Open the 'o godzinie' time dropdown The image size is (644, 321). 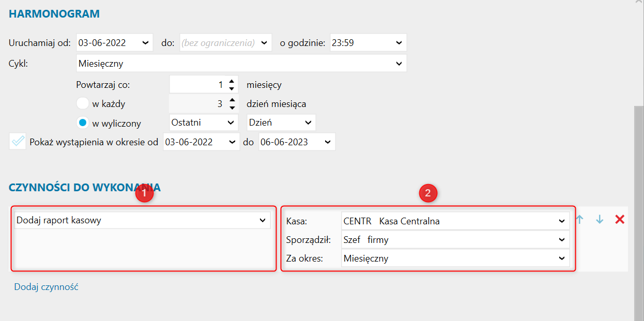399,43
